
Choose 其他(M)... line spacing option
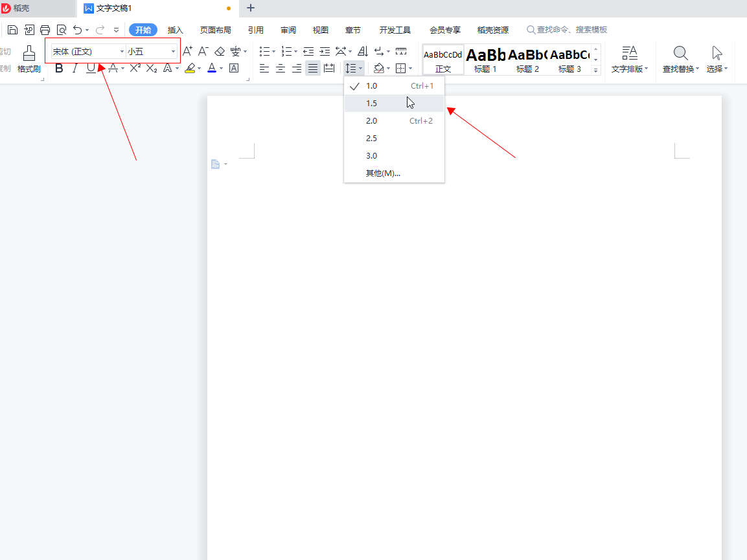383,174
